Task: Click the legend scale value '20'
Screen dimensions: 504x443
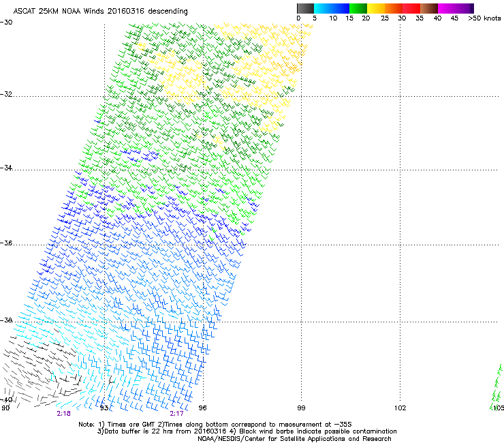Action: 366,18
